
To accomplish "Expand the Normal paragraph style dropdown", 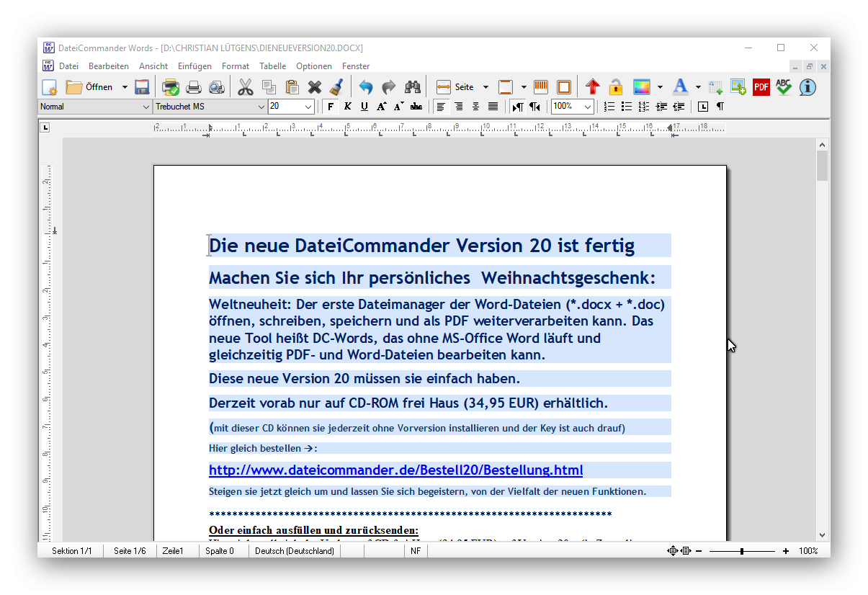I will tap(146, 107).
